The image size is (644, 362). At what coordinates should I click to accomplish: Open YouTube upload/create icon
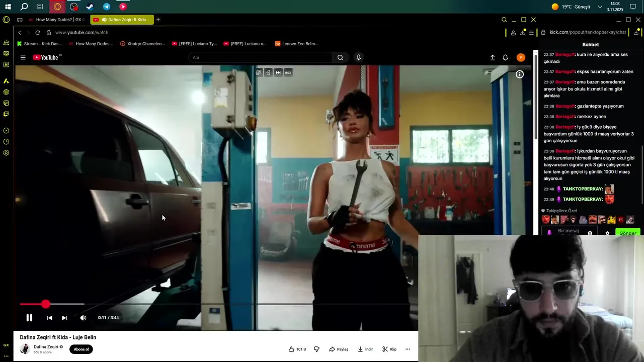coord(493,58)
